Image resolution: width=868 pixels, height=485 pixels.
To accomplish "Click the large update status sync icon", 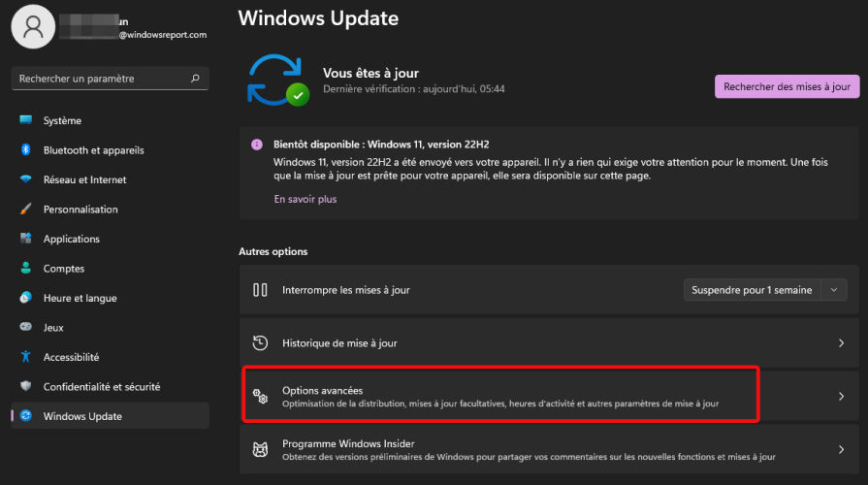I will click(278, 81).
